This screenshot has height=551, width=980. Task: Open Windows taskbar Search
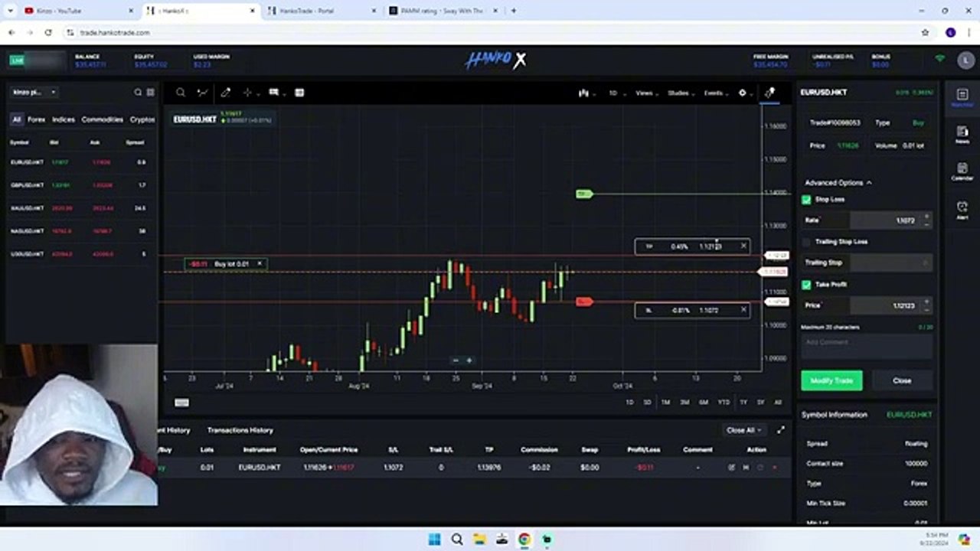click(x=457, y=539)
